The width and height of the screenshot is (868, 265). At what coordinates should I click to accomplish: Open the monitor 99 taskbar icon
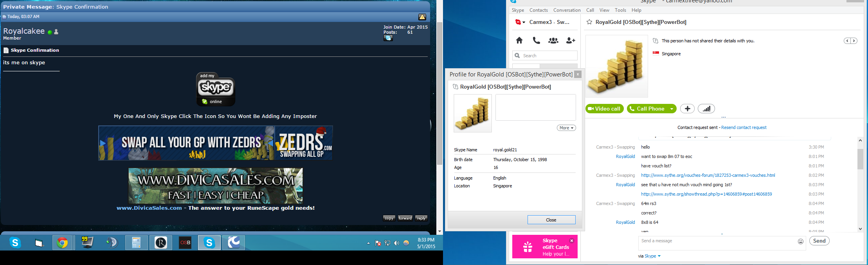[87, 243]
